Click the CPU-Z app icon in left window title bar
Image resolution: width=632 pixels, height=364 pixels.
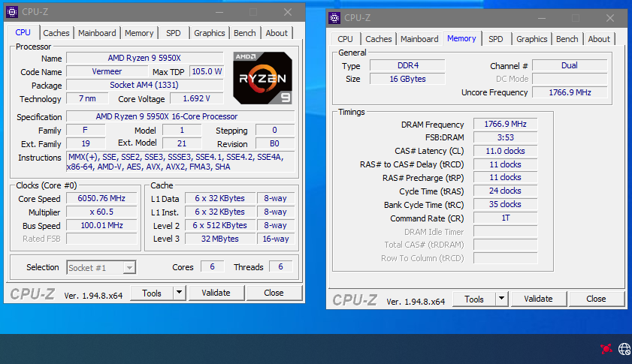click(x=12, y=12)
